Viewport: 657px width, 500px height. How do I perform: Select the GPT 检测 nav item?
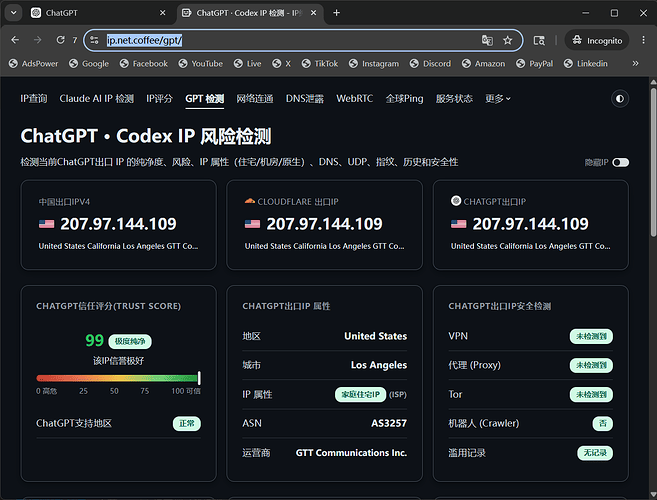click(204, 98)
